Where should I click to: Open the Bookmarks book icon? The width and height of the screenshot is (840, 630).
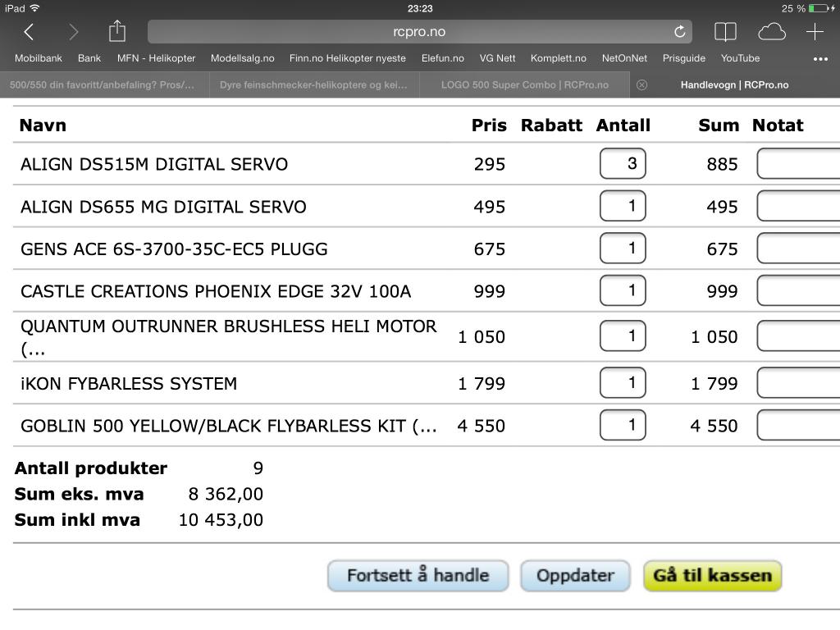pos(725,32)
